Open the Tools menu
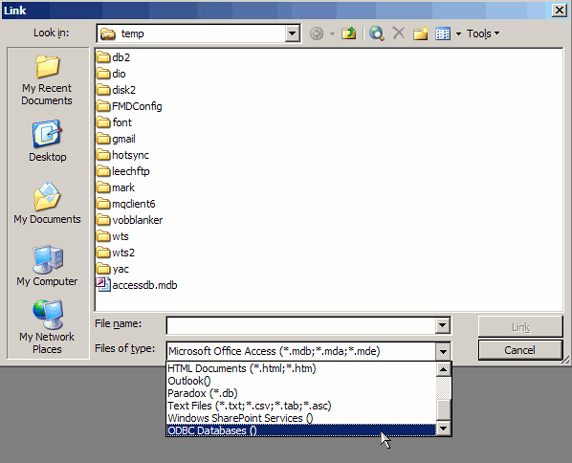572x463 pixels. click(x=483, y=34)
